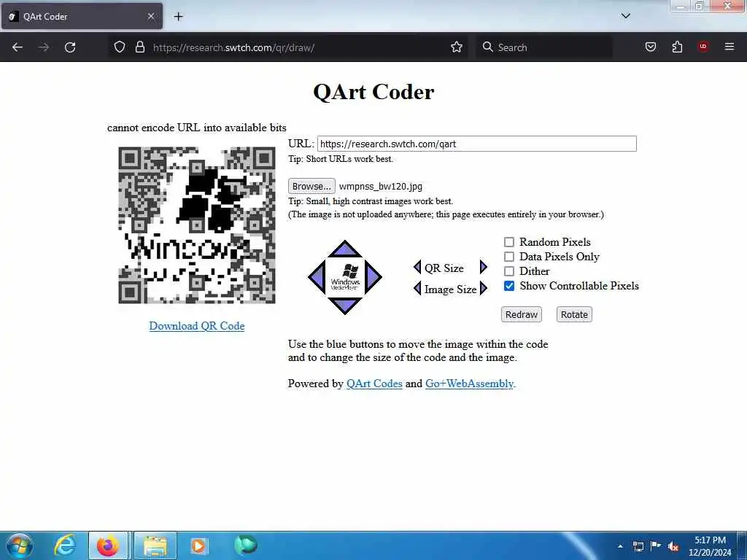Viewport: 747px width, 560px height.
Task: Click the blue right arrow to move image
Action: coord(373,277)
